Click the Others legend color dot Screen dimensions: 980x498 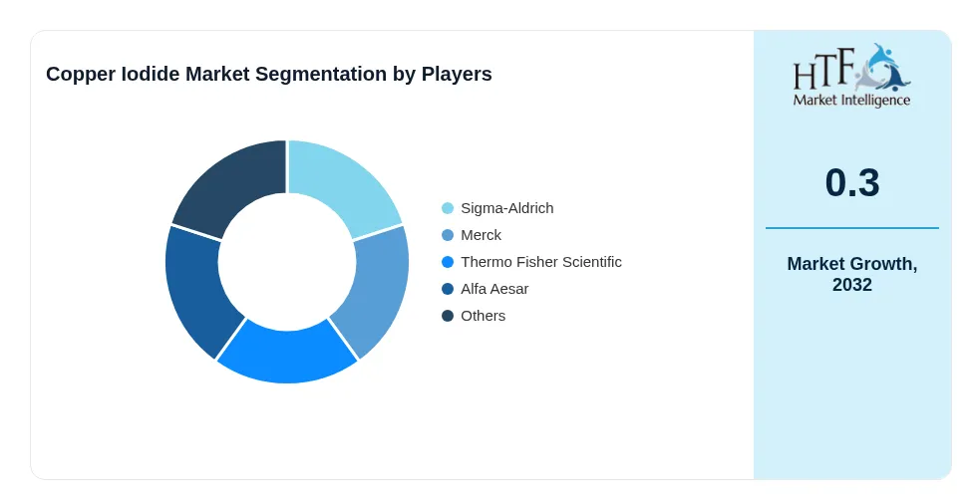pyautogui.click(x=448, y=316)
